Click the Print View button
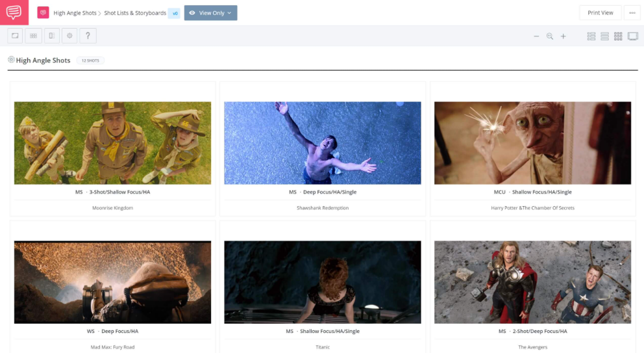Screen dimensions: 644x353 tap(600, 13)
